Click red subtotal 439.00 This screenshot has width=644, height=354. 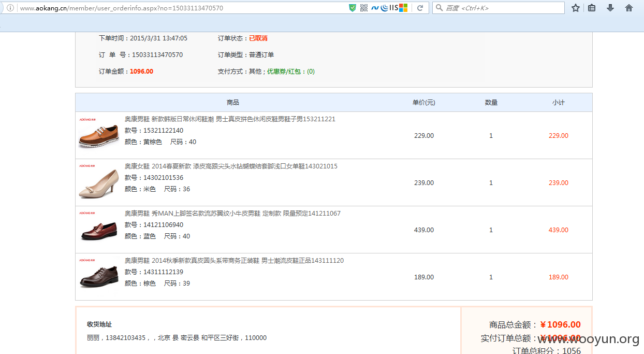559,230
